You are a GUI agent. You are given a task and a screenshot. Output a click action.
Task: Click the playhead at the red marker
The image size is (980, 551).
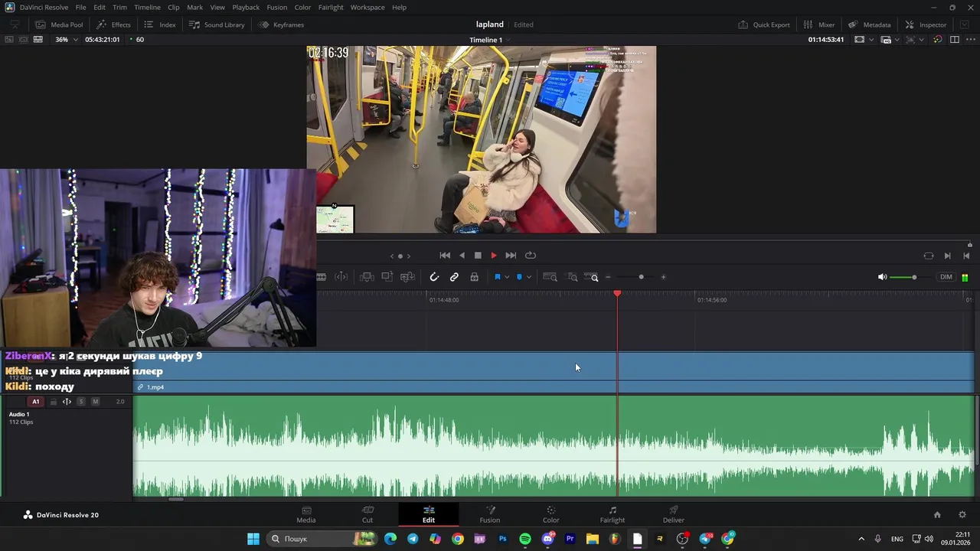617,294
